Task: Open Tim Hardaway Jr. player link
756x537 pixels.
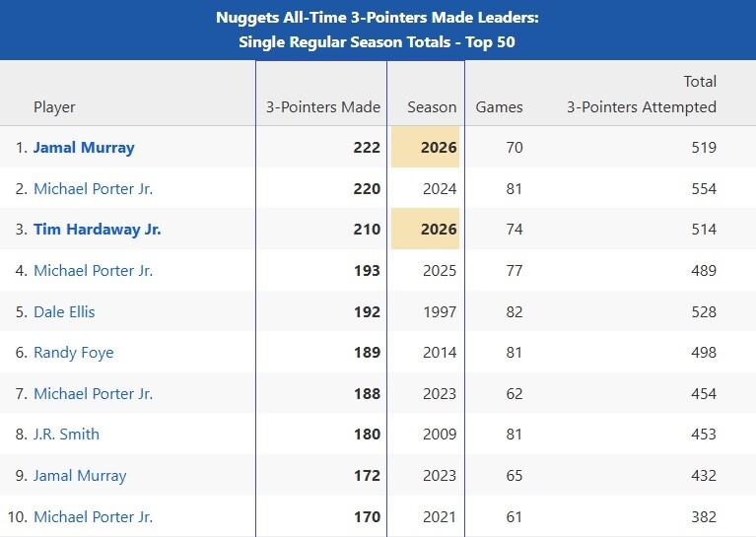Action: click(x=97, y=229)
